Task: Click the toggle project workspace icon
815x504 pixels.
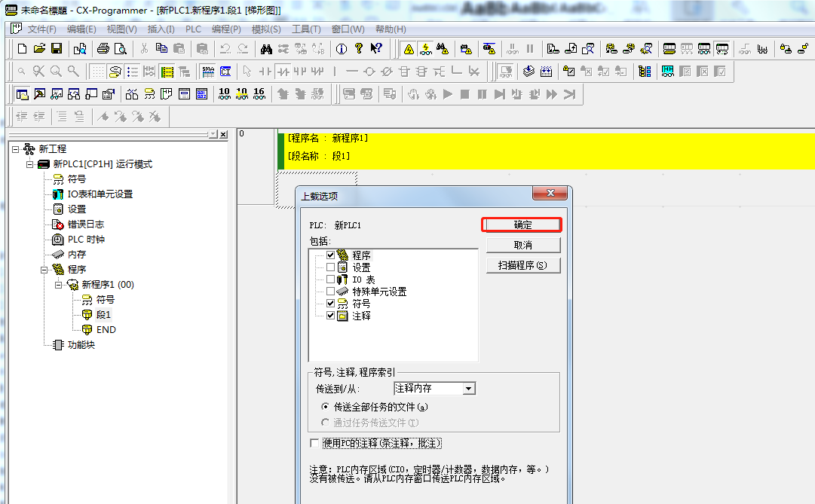Action: coord(22,94)
